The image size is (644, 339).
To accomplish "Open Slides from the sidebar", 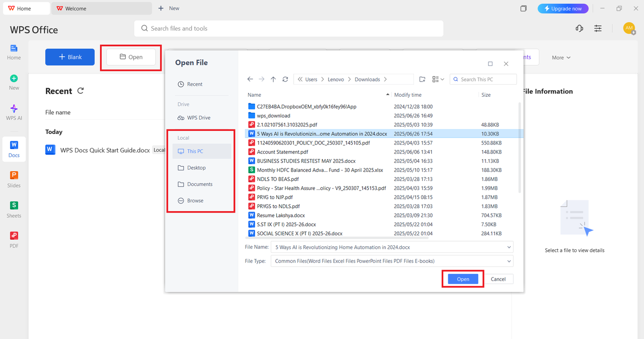I will pos(14,179).
